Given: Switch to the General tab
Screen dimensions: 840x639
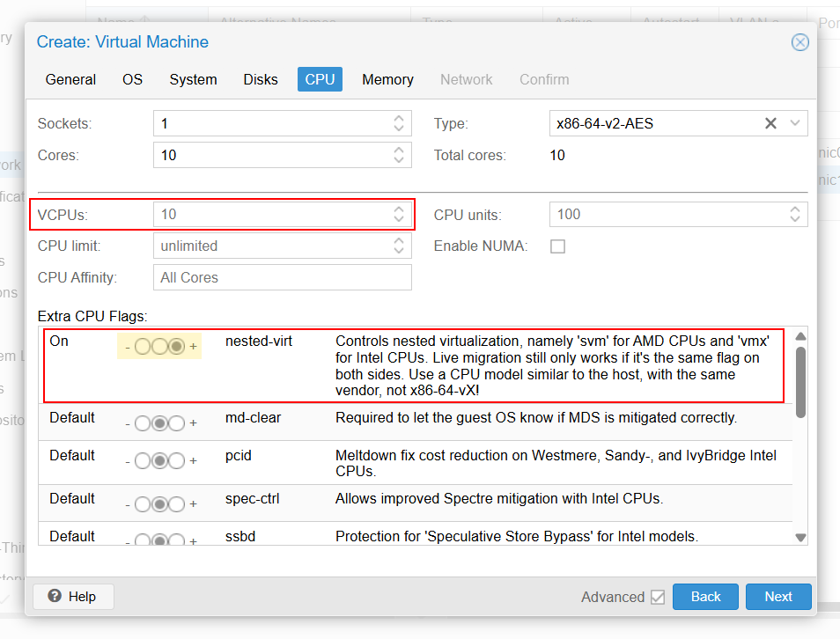Looking at the screenshot, I should point(70,79).
